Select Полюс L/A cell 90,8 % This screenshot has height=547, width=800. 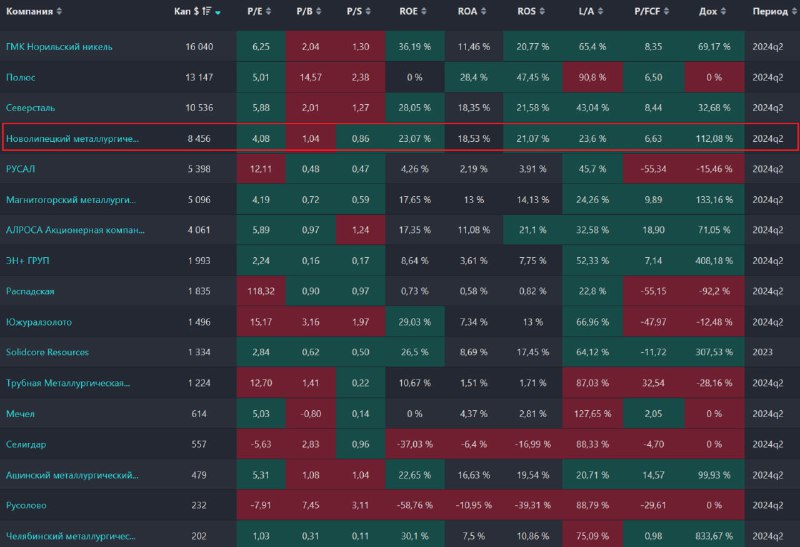(x=592, y=78)
